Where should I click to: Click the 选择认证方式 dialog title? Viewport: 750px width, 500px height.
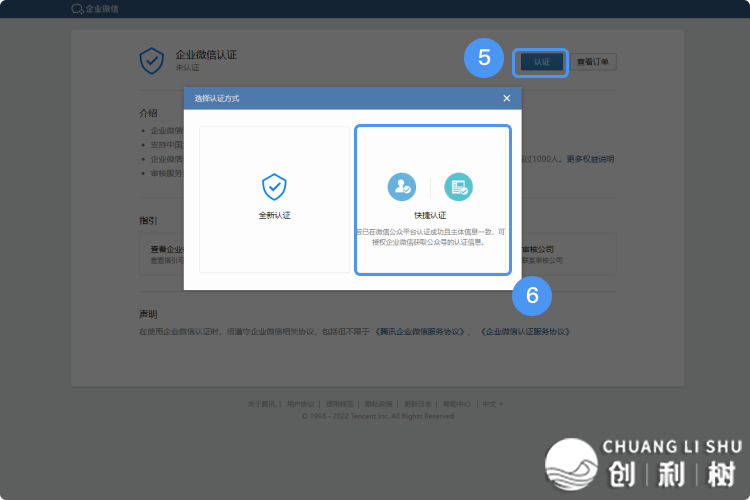[217, 98]
